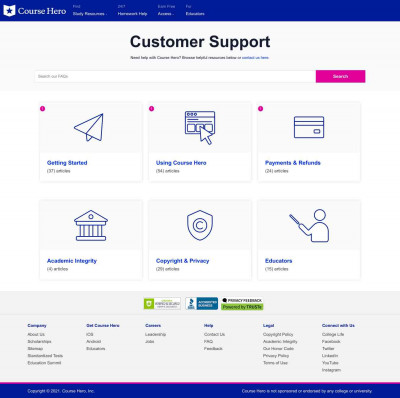
Task: Open the Privacy Policy footer link
Action: coord(276,356)
